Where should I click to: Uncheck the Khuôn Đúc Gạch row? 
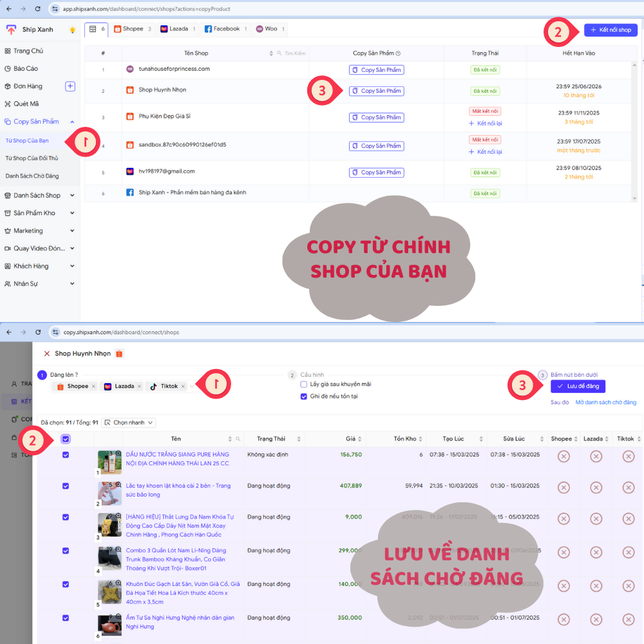(66, 585)
